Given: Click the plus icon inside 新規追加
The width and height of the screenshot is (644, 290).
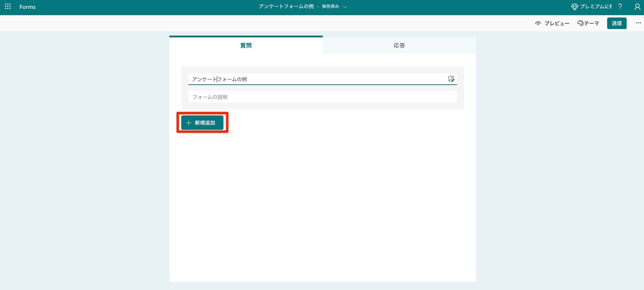Looking at the screenshot, I should coord(188,123).
